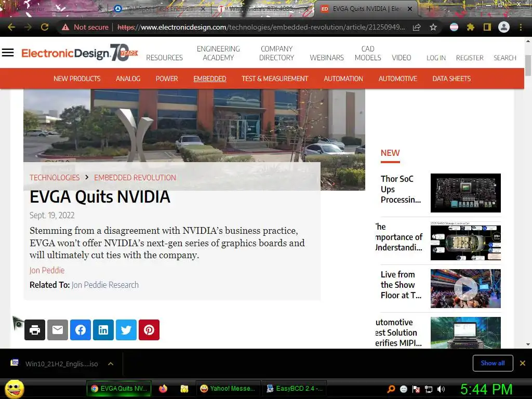
Task: Launch Firefox from the taskbar
Action: coord(163,389)
